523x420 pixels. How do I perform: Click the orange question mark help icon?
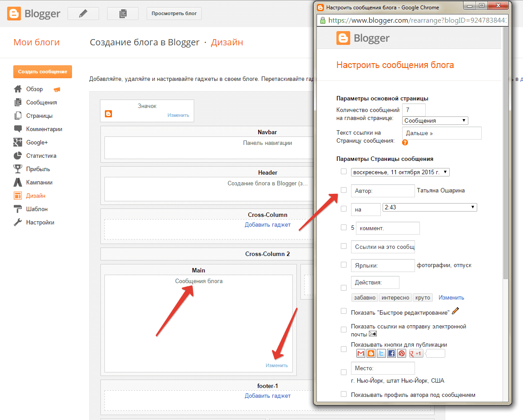pos(405,143)
